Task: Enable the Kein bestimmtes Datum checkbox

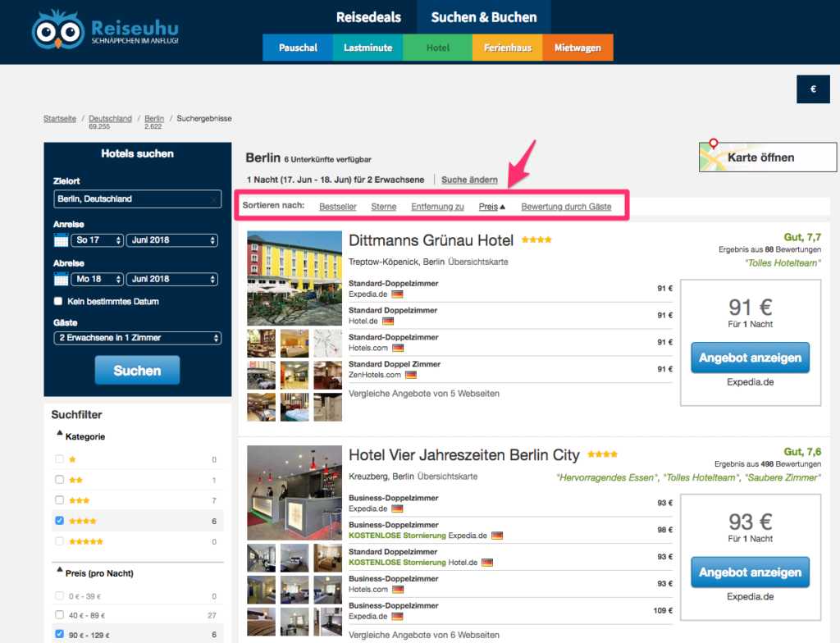Action: pyautogui.click(x=58, y=302)
